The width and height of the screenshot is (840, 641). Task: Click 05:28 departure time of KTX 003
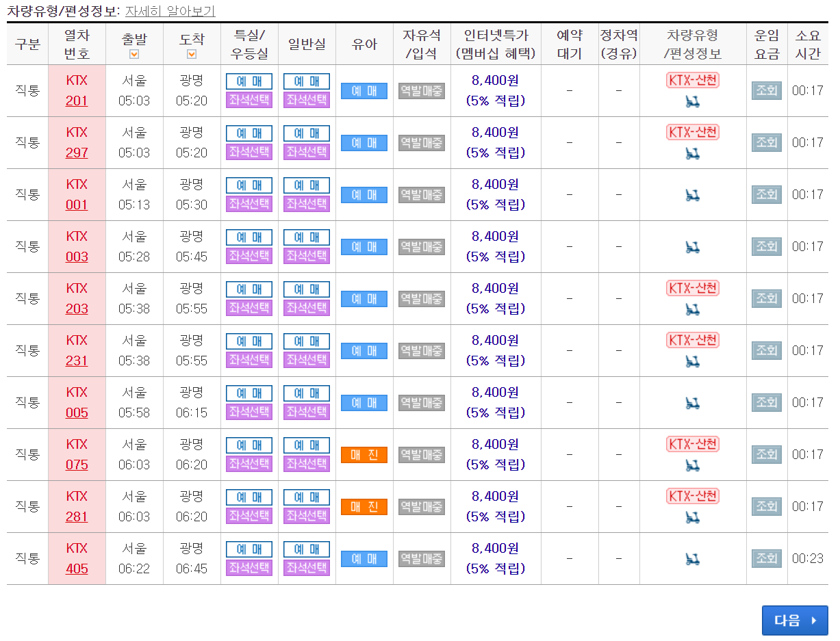click(134, 257)
